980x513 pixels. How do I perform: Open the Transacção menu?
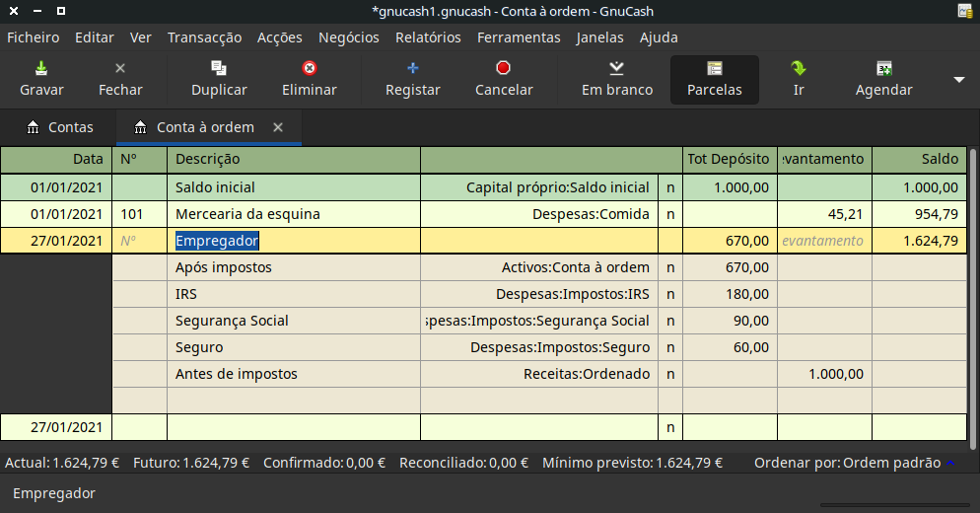[x=204, y=37]
